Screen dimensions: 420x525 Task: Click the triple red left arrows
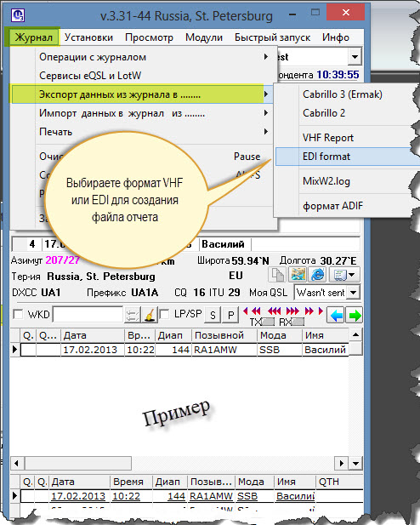275,311
